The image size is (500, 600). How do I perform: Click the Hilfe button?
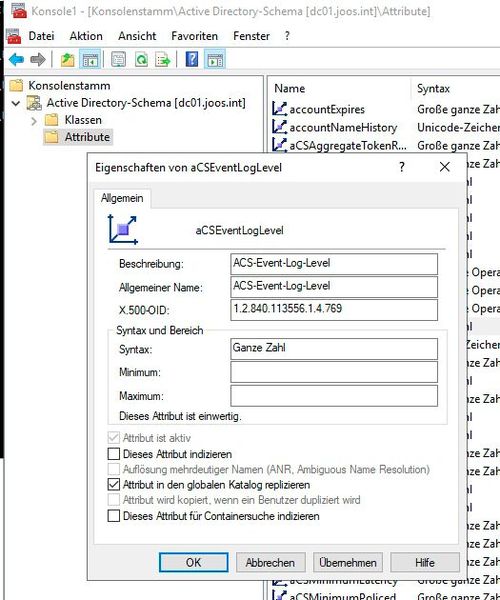(425, 562)
